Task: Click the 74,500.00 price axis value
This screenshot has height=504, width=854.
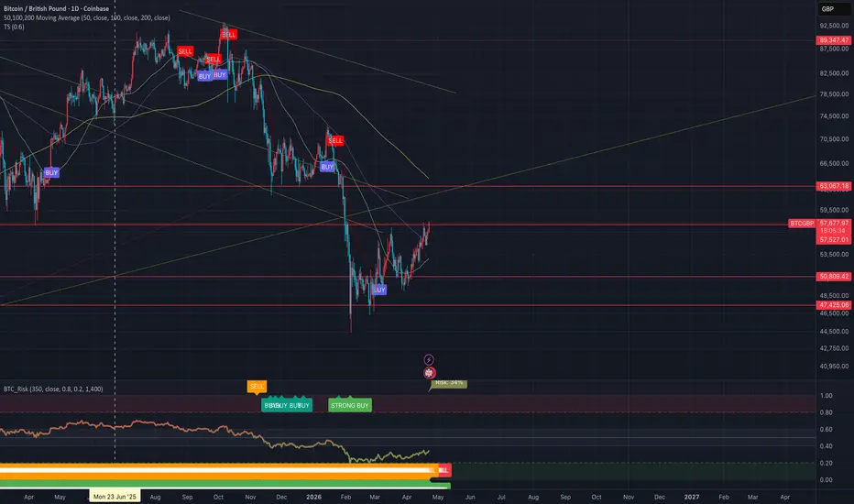Action: click(x=834, y=116)
